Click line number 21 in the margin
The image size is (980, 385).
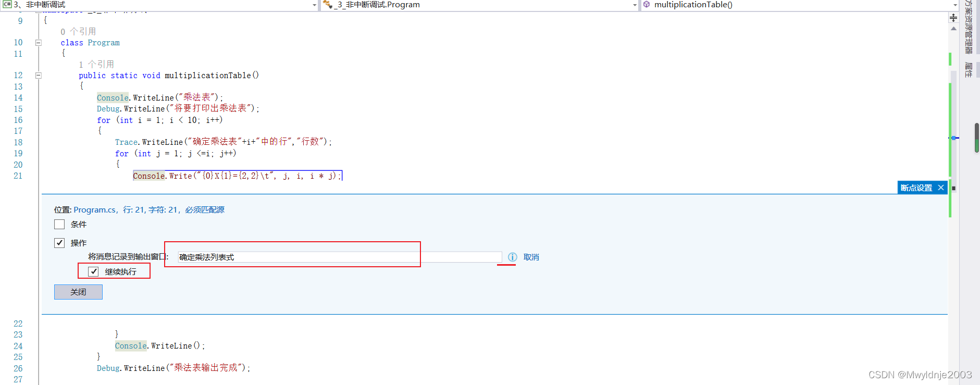point(18,176)
